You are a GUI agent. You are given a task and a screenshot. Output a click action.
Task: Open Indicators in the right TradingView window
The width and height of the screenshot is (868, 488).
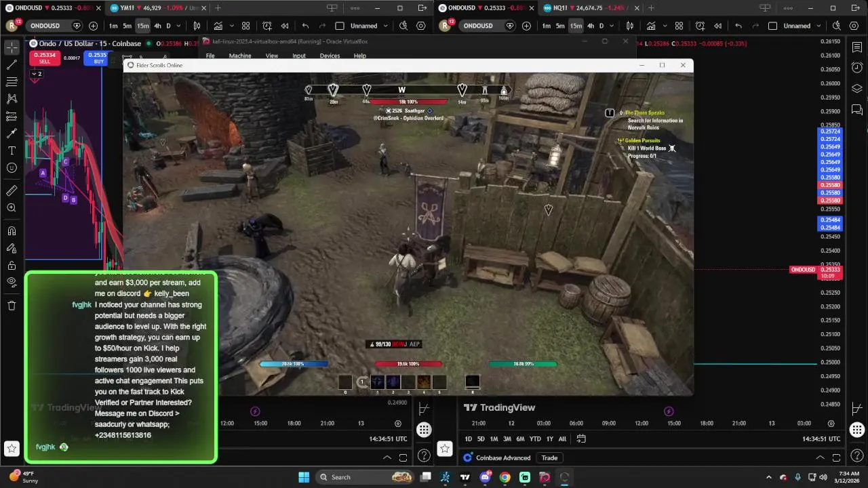(x=652, y=26)
